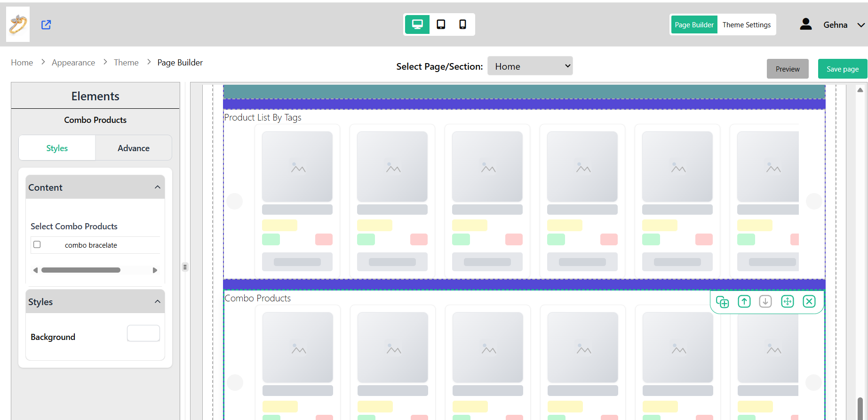
Task: Open the Appearance breadcrumb link
Action: pos(73,63)
